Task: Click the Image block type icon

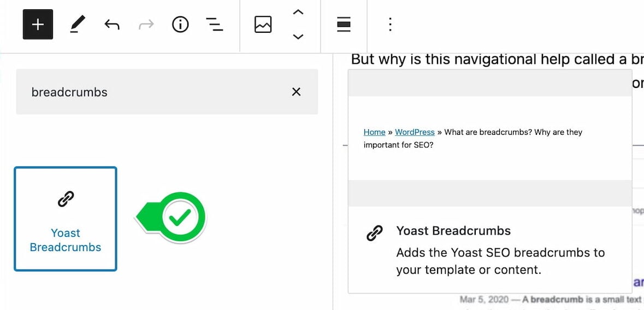Action: click(263, 25)
